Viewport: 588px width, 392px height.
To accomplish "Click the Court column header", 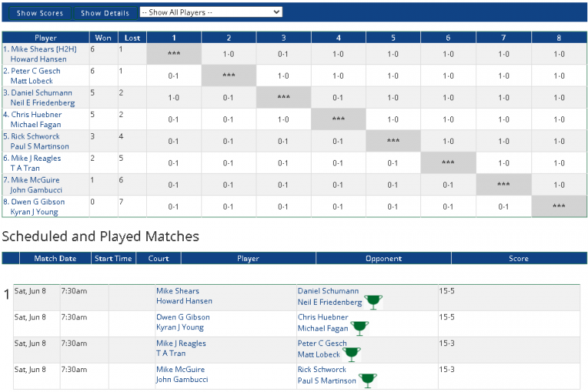I will 158,259.
